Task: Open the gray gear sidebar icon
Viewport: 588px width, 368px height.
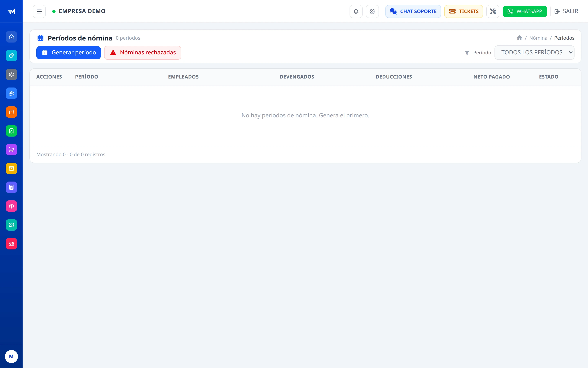Action: tap(11, 74)
